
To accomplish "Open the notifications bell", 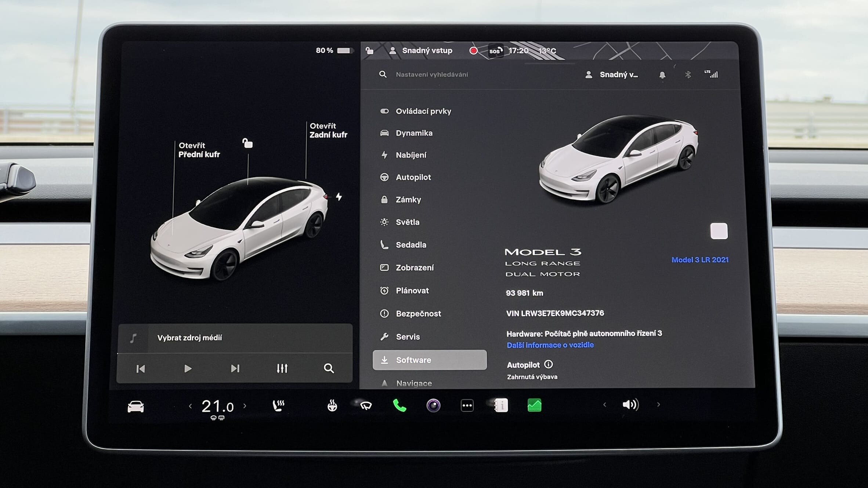I will coord(662,75).
